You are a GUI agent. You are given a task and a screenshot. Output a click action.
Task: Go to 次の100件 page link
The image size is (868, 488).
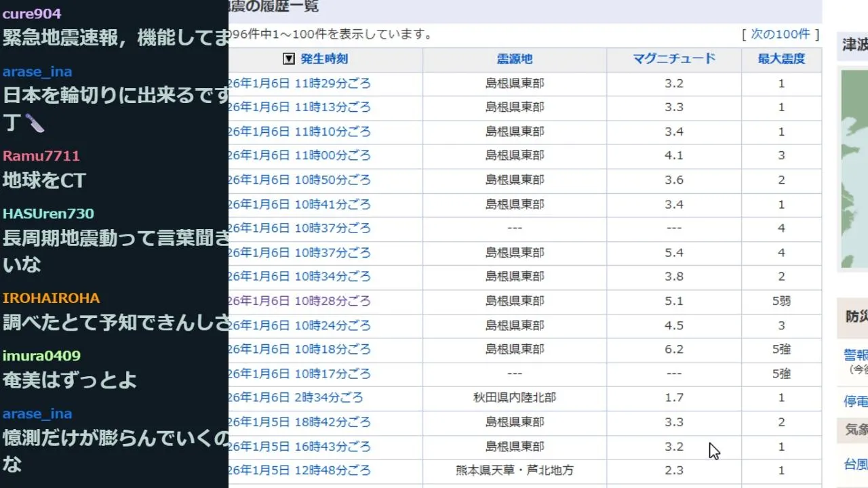(781, 34)
